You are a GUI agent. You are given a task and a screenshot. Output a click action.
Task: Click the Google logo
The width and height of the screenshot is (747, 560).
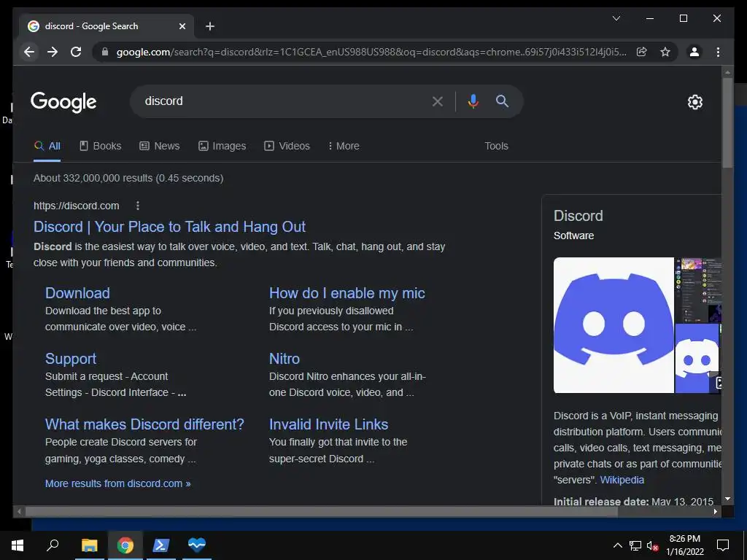[63, 102]
